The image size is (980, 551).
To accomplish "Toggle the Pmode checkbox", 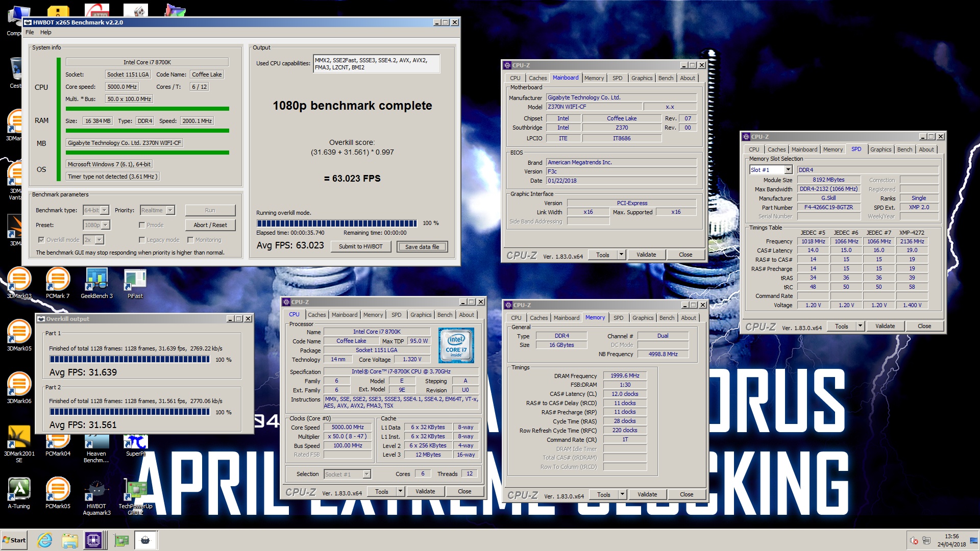I will (x=142, y=225).
